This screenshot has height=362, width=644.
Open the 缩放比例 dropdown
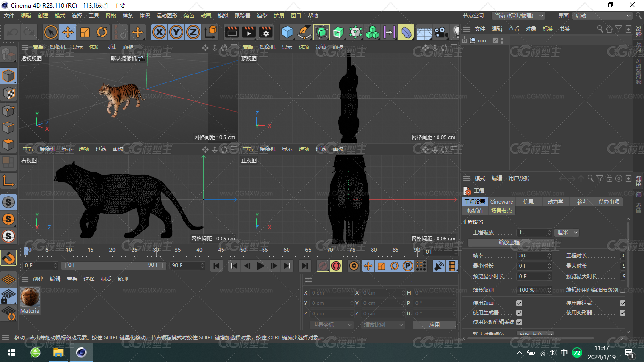pos(383,325)
